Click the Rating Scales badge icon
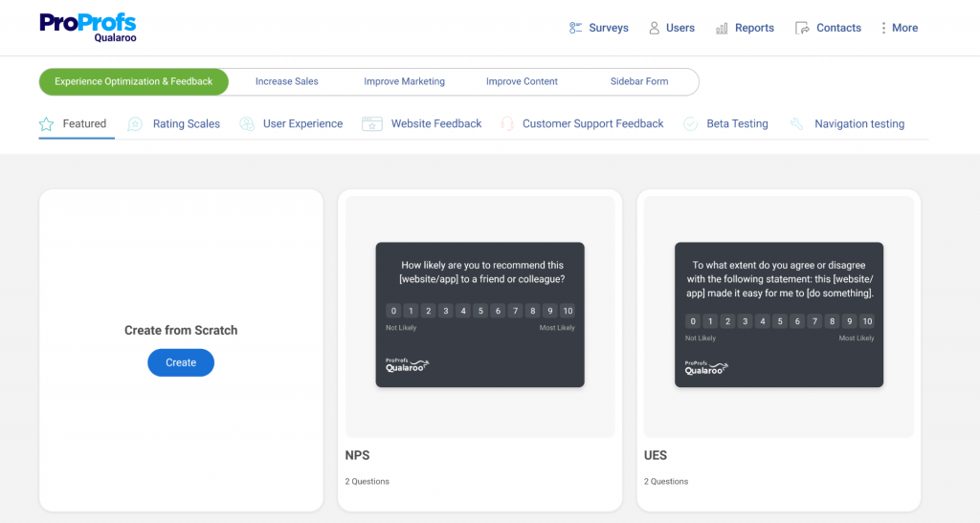980x523 pixels. (x=135, y=124)
